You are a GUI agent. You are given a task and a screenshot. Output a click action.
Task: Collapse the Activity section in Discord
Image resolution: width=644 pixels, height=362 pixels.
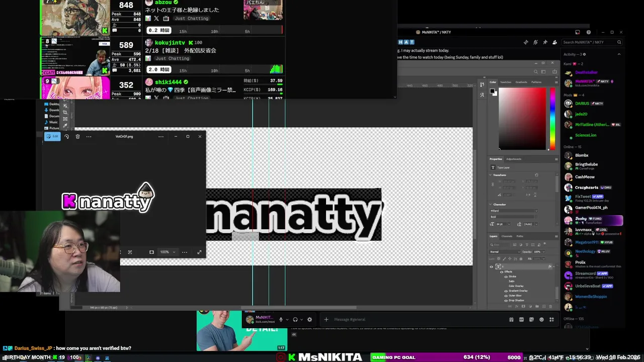coord(619,54)
